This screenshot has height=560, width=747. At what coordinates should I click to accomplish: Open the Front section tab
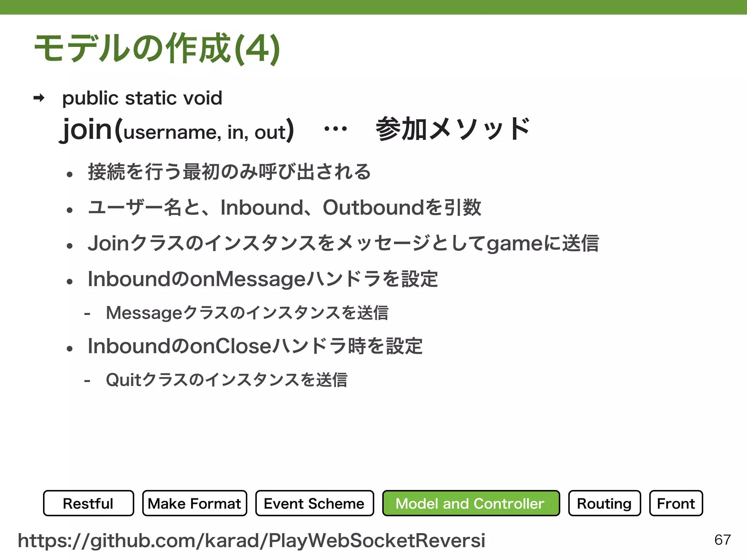pyautogui.click(x=676, y=503)
